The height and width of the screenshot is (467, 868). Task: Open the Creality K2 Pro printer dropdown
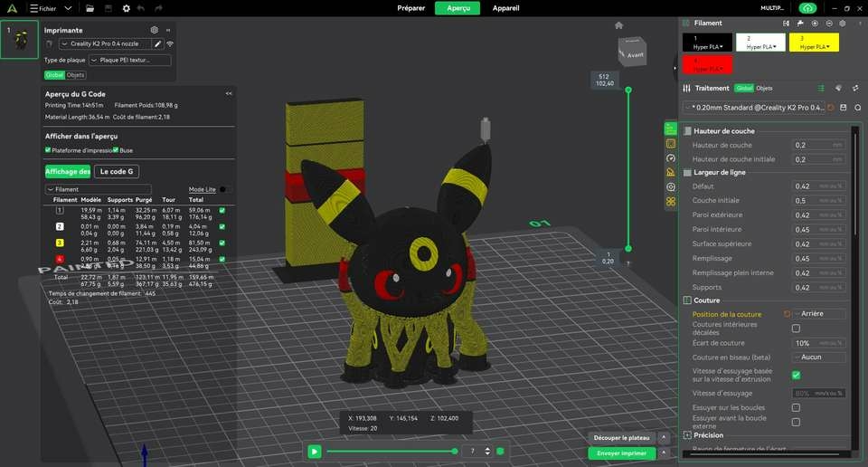coord(107,43)
